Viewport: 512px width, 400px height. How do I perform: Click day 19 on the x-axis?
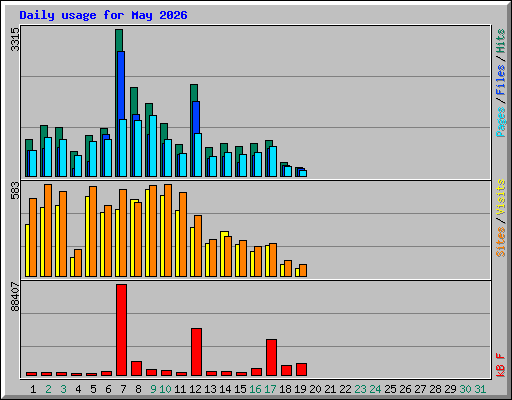[x=300, y=389]
